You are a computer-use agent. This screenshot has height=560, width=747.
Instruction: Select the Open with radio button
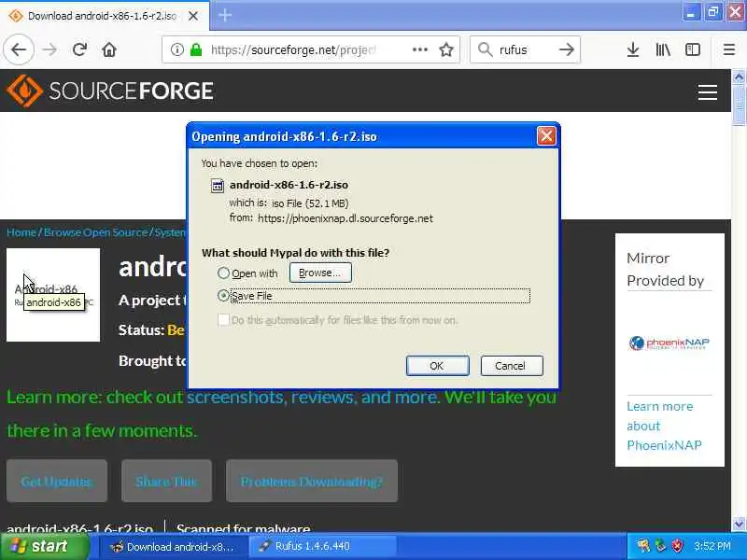pyautogui.click(x=223, y=273)
